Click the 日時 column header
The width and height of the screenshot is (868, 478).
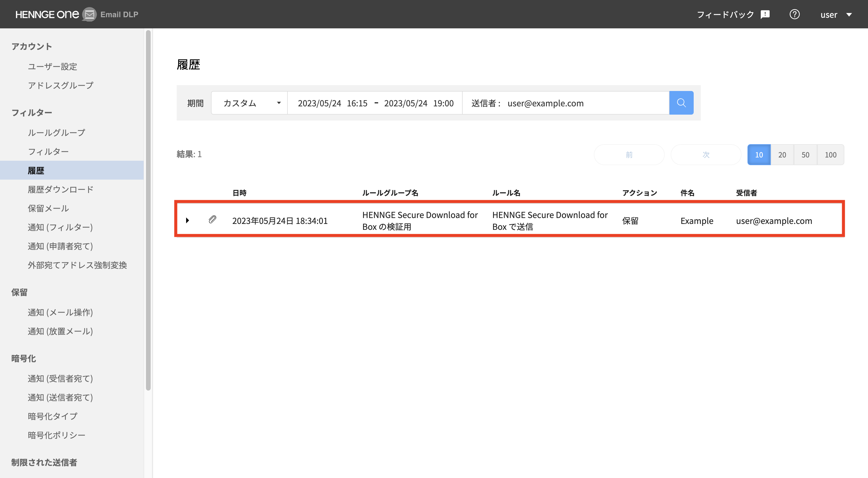(x=239, y=193)
